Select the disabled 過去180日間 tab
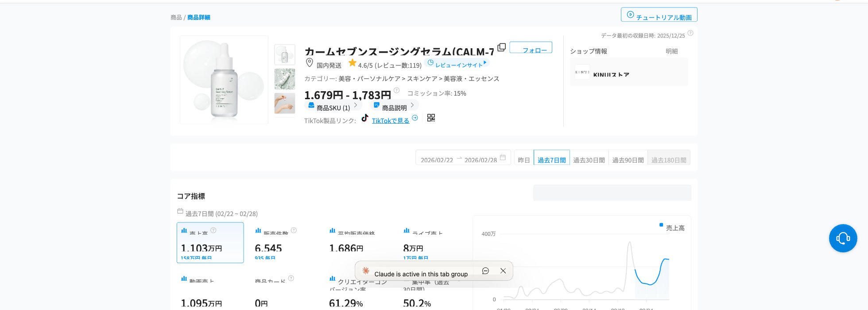Screen dimensions: 868x310 [669, 158]
